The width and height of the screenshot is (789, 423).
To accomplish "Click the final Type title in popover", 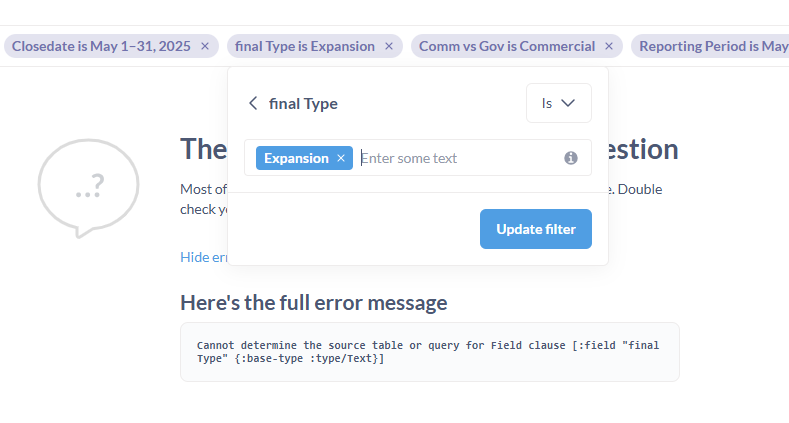I will point(303,104).
